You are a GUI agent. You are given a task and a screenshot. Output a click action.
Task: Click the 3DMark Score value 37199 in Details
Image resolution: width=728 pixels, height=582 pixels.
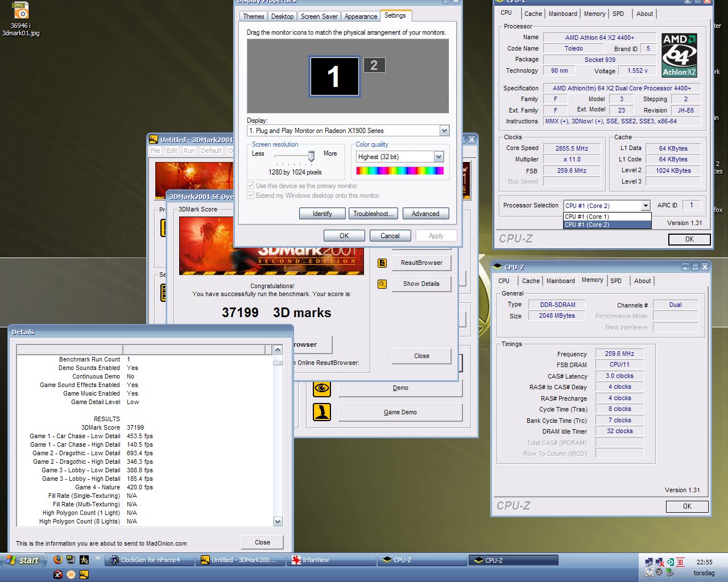coord(135,427)
